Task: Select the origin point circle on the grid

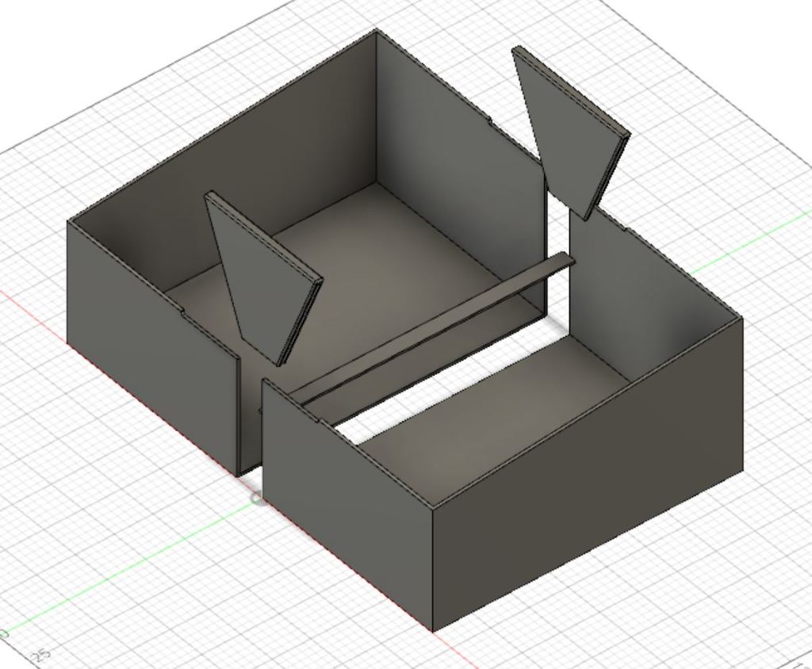Action: click(x=256, y=498)
